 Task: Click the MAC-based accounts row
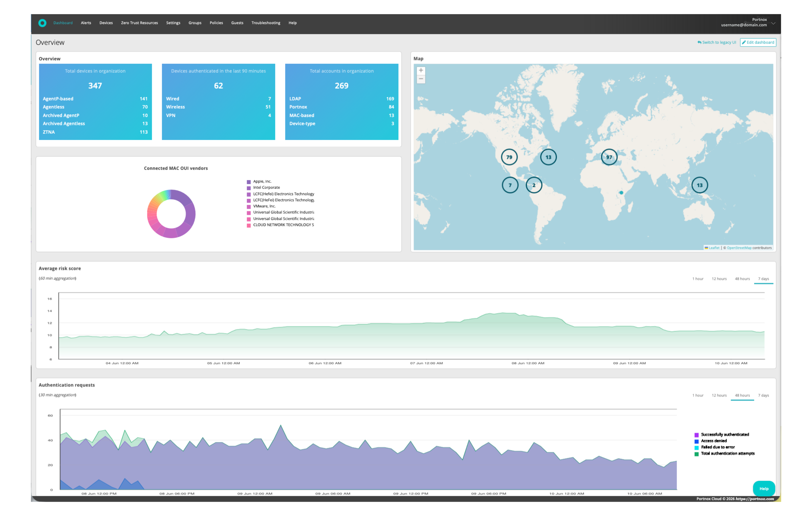(341, 115)
